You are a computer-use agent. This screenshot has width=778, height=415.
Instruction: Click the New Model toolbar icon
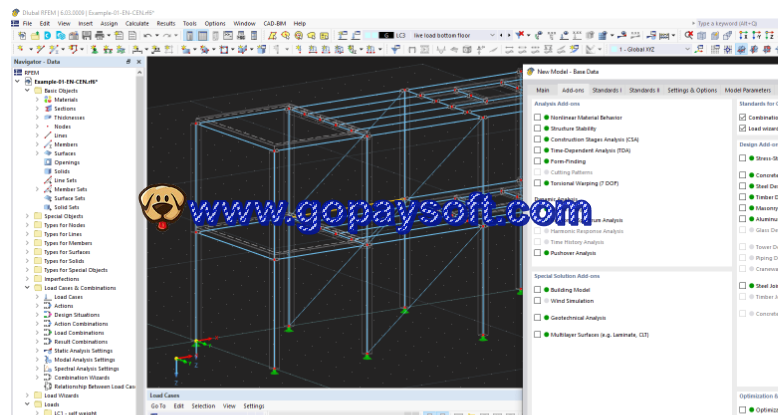click(x=22, y=36)
